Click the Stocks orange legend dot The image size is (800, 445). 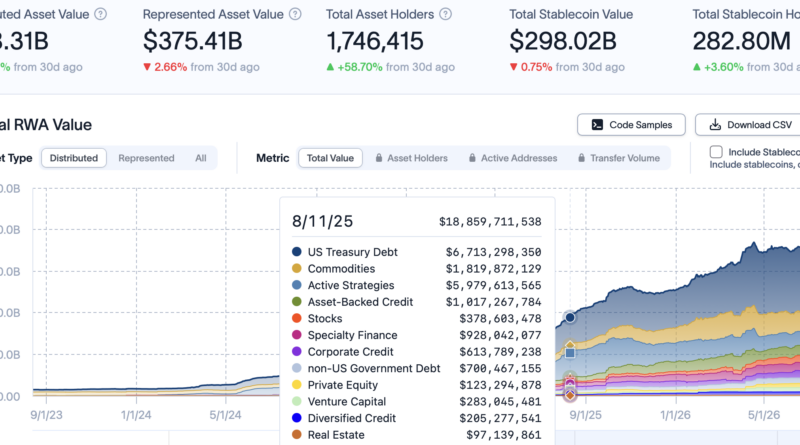pyautogui.click(x=296, y=318)
